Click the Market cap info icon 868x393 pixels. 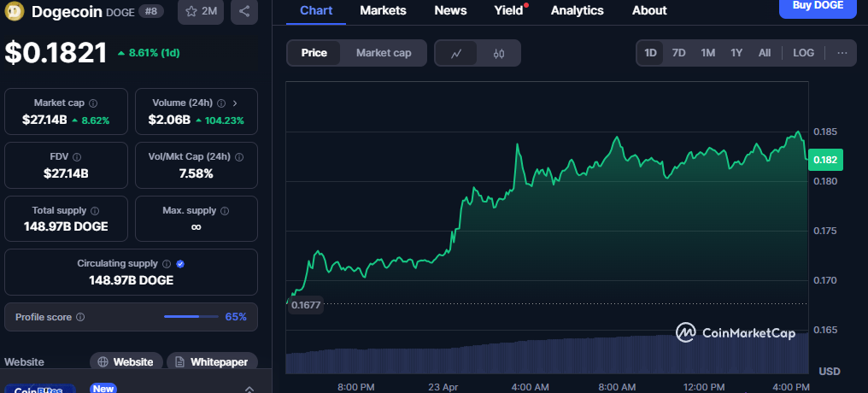pos(93,103)
